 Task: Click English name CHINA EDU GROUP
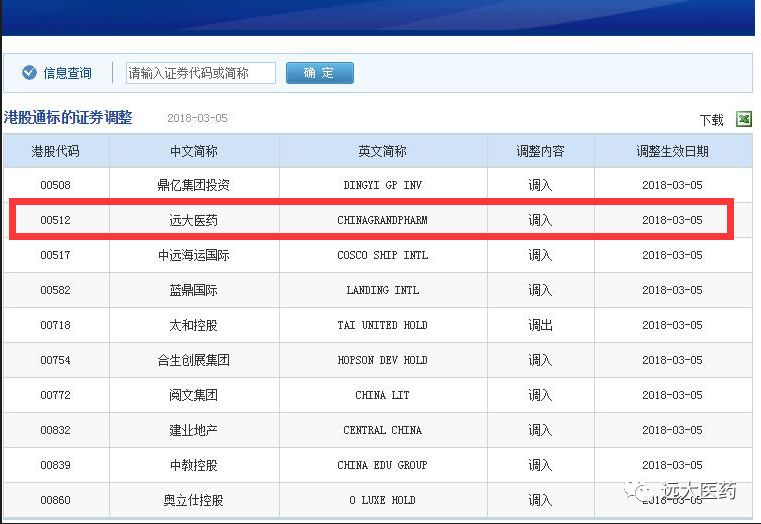tap(382, 465)
